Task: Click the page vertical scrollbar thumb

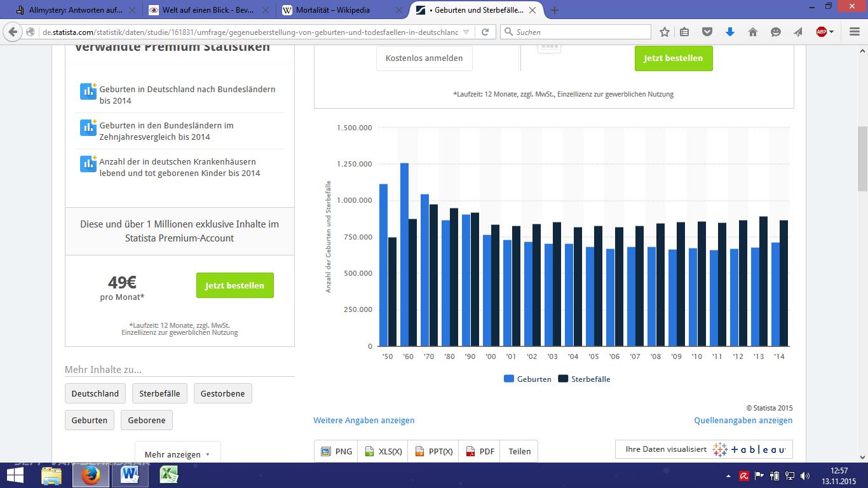Action: (x=862, y=159)
